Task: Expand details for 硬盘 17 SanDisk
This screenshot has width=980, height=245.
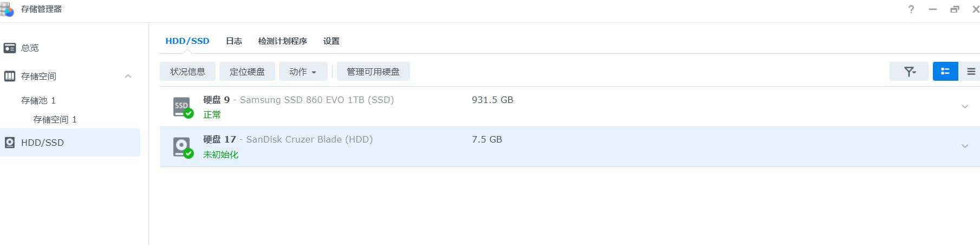Action: click(965, 146)
